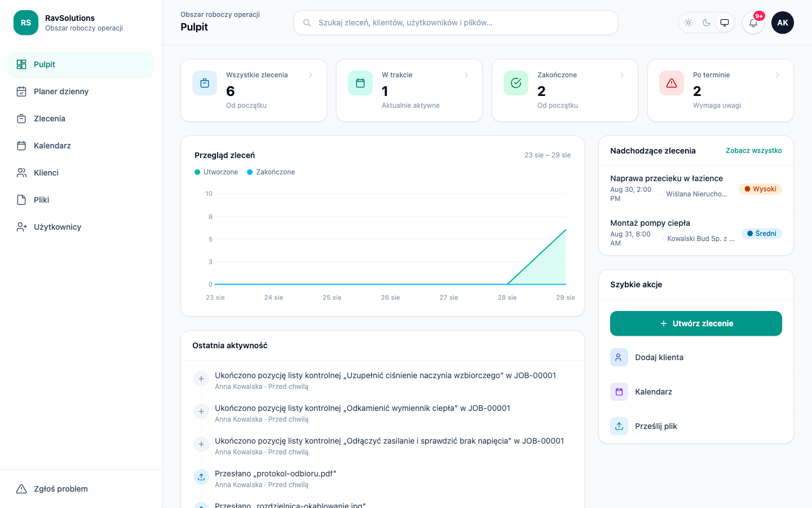The height and width of the screenshot is (508, 812).
Task: Switch to dark theme moon toggle
Action: (707, 23)
